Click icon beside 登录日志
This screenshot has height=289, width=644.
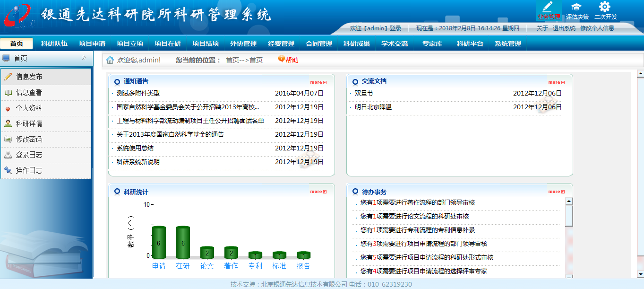point(8,155)
